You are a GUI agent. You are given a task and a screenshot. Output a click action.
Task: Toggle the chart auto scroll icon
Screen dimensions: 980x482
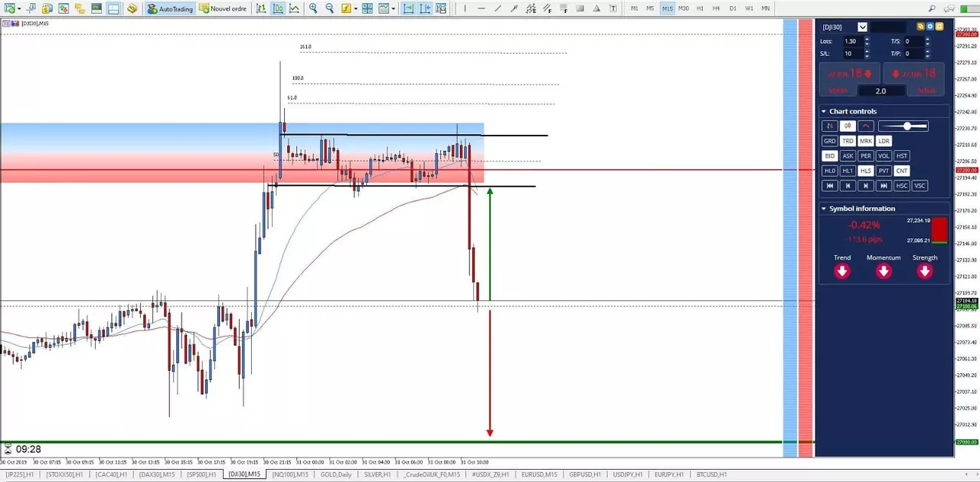(407, 8)
